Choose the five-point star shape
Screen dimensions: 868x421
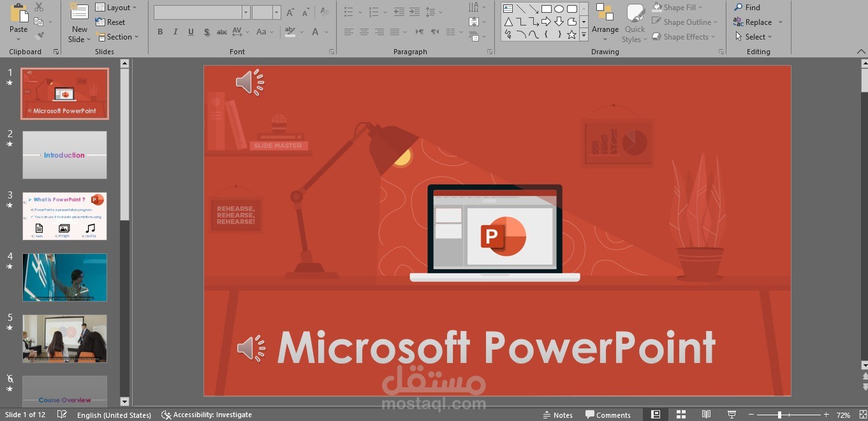point(571,34)
